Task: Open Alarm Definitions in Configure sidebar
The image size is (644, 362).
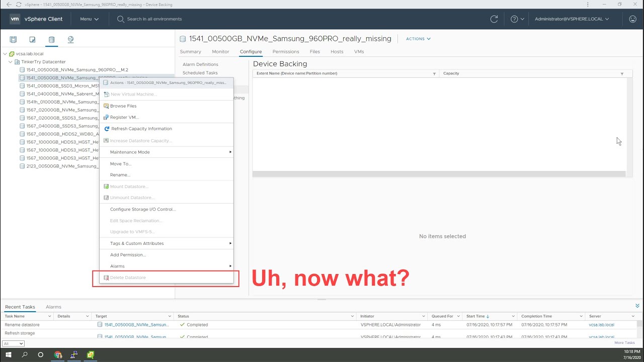Action: click(200, 64)
